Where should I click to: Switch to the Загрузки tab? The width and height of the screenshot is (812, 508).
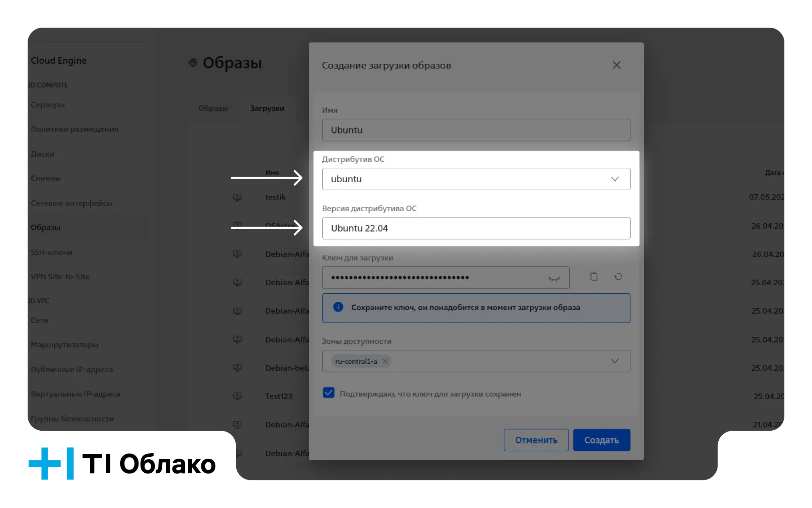point(267,108)
